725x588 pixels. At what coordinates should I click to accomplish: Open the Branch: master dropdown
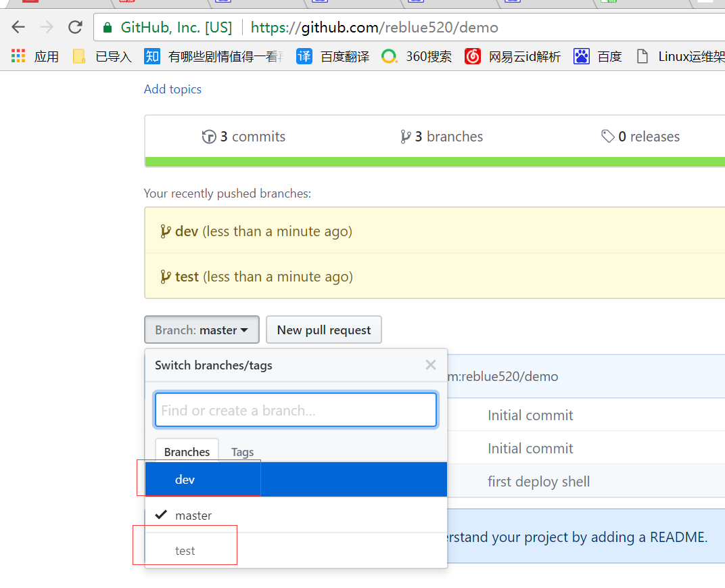202,330
